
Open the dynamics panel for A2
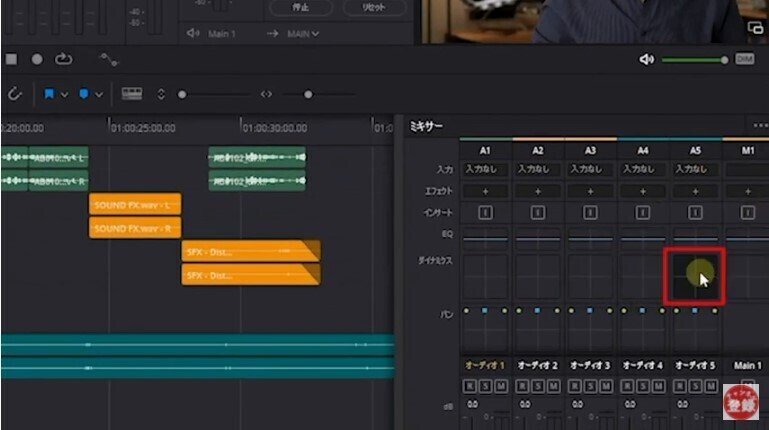click(x=538, y=276)
